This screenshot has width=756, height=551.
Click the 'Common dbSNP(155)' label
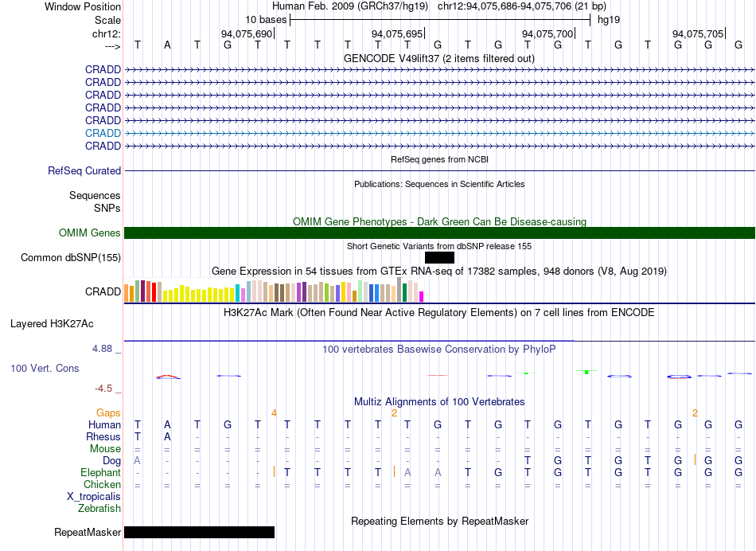[x=70, y=258]
